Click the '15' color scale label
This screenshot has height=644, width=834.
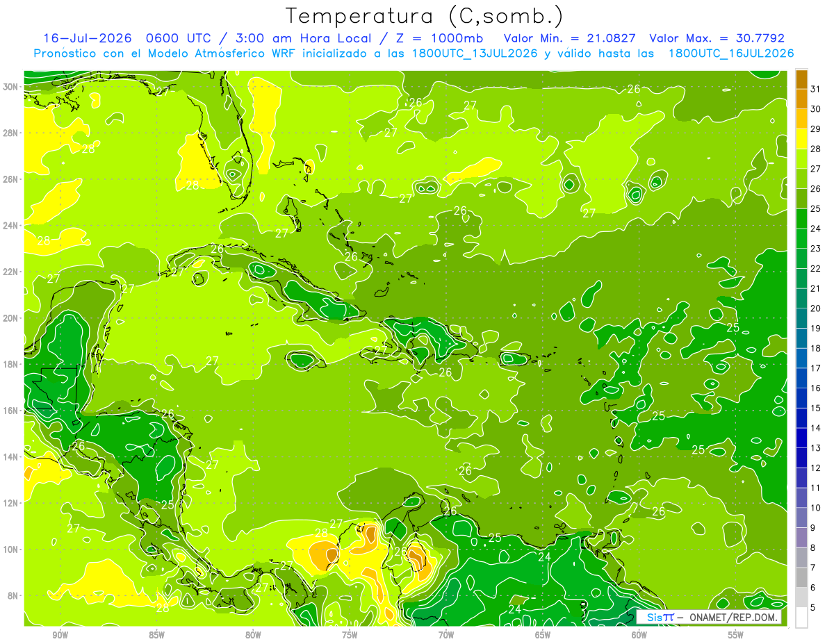tap(816, 408)
